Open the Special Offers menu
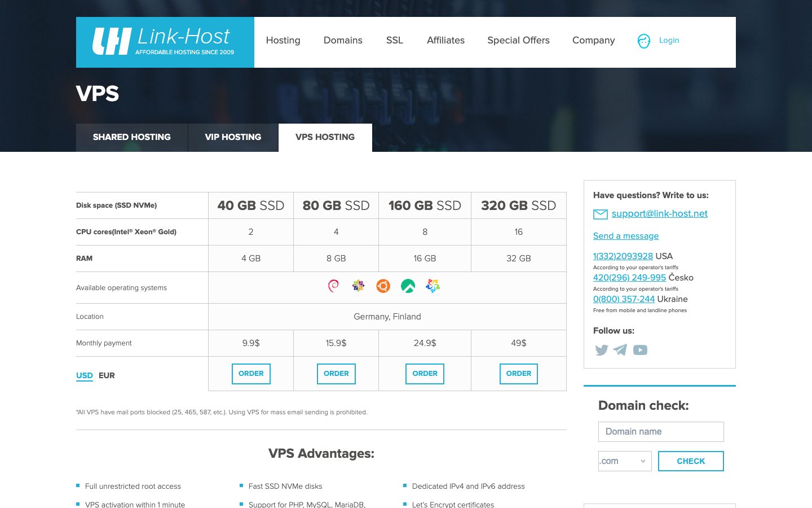812x508 pixels. tap(518, 41)
